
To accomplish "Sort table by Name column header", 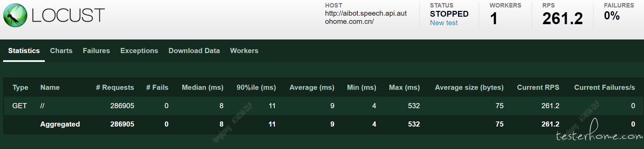I will (50, 87).
